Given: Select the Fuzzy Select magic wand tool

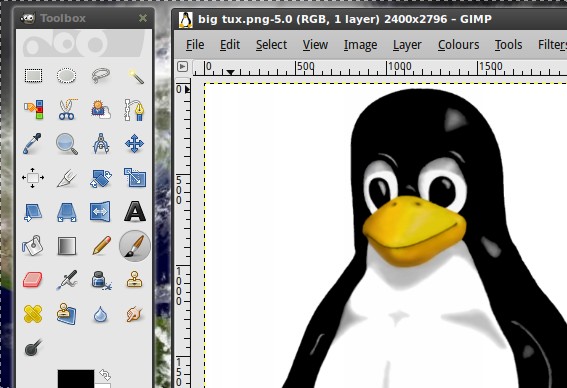Looking at the screenshot, I should 135,76.
